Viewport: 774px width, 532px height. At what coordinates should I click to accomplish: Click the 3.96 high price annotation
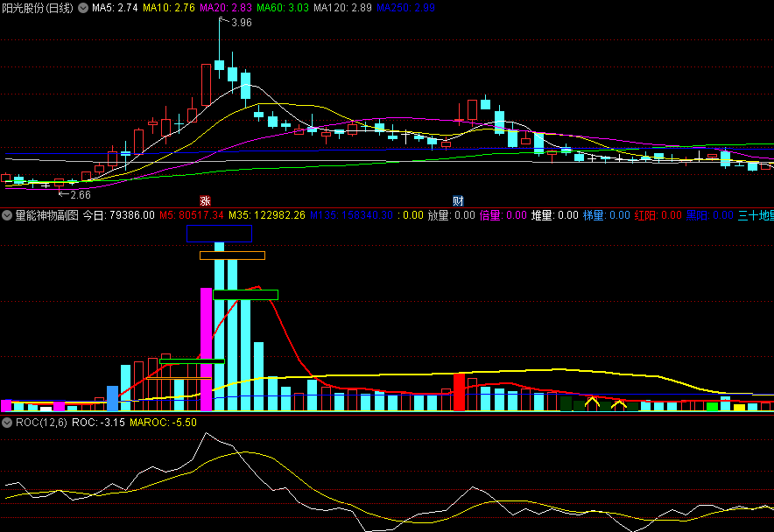[x=242, y=23]
